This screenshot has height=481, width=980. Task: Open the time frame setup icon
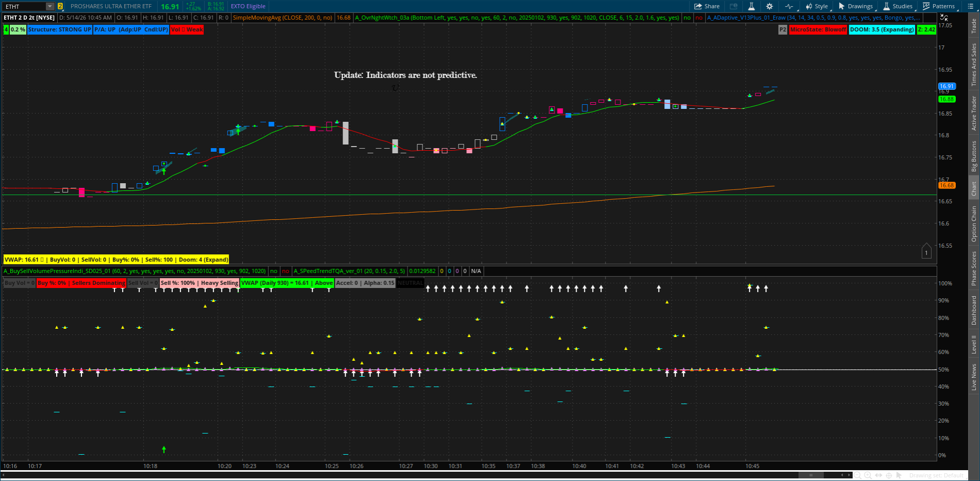(x=789, y=6)
